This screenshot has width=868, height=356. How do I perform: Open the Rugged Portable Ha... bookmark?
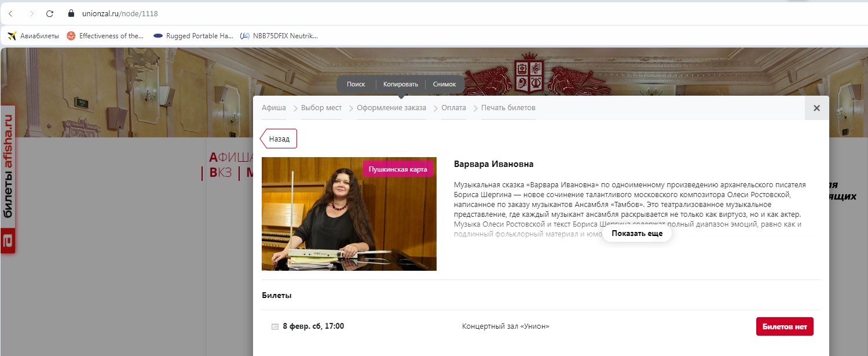[x=193, y=36]
